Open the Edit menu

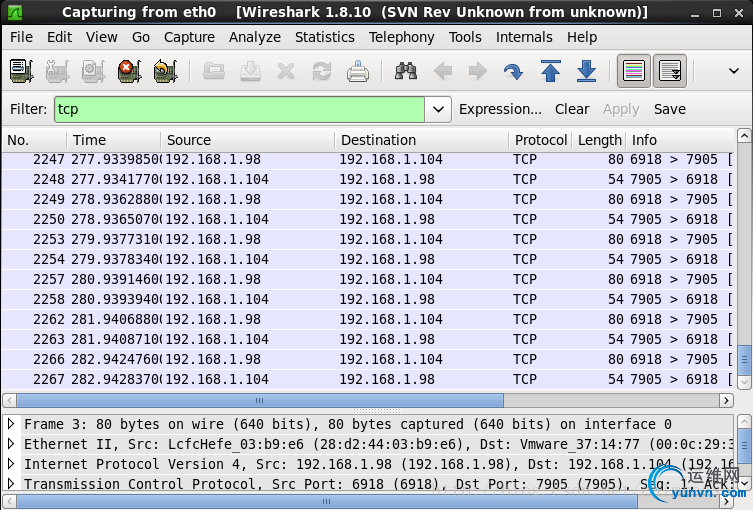click(60, 37)
